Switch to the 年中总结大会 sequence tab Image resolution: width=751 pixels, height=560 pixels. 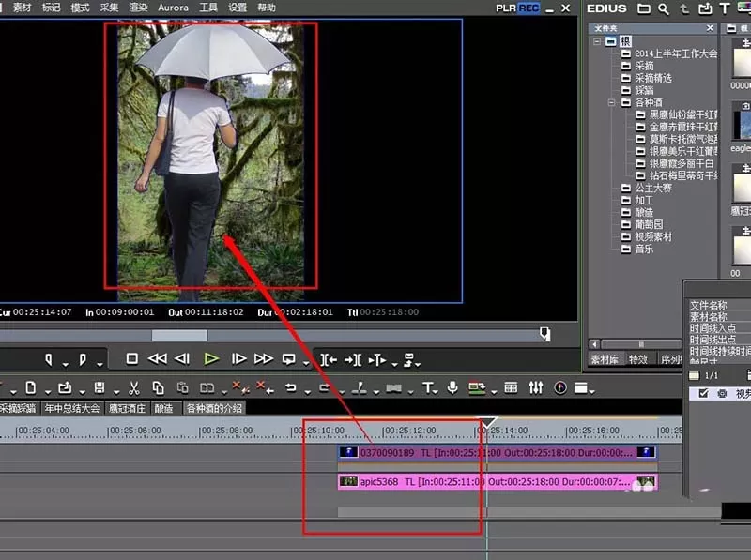click(72, 408)
